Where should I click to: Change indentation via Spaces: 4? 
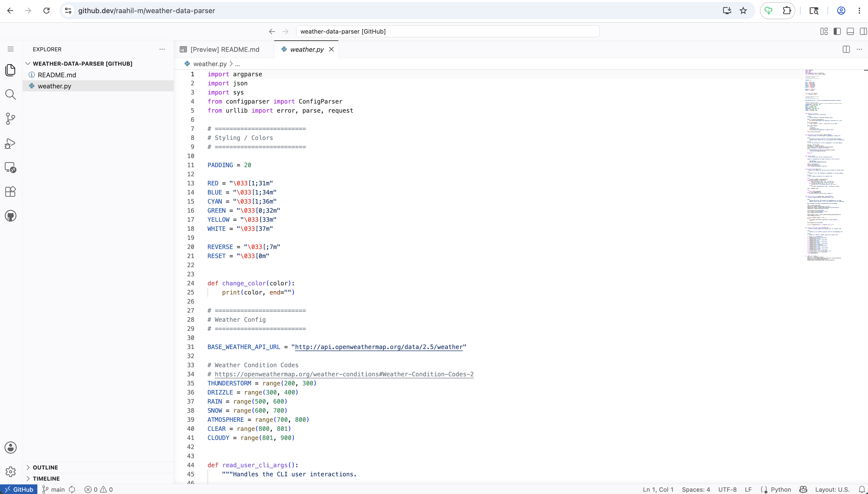(x=696, y=490)
